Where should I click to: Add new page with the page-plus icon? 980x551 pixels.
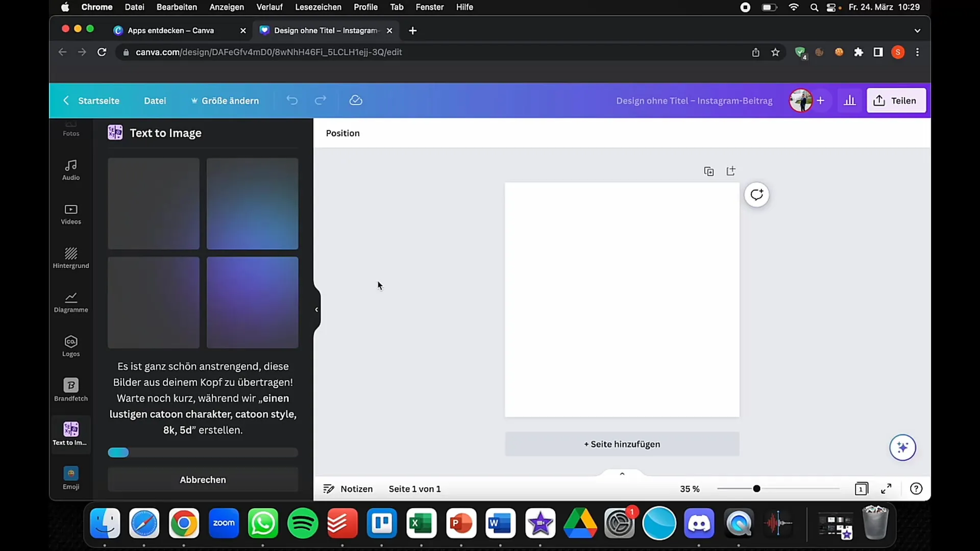(x=731, y=171)
